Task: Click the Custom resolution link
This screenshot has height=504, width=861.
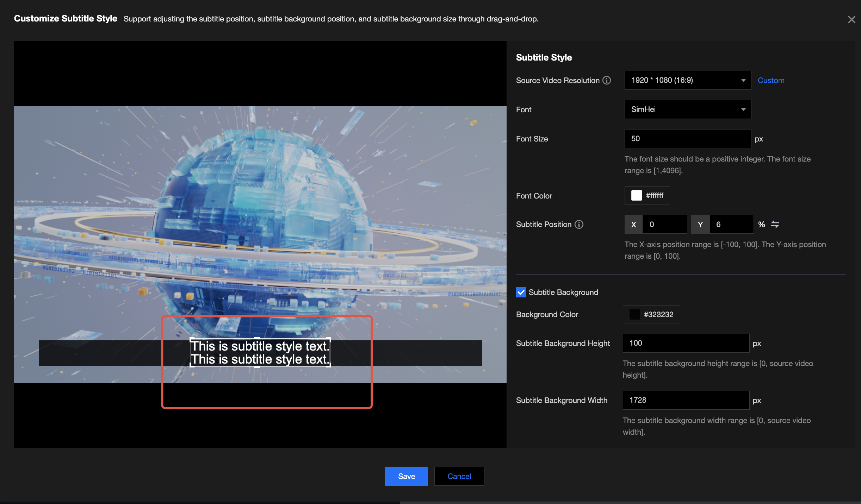Action: tap(771, 80)
